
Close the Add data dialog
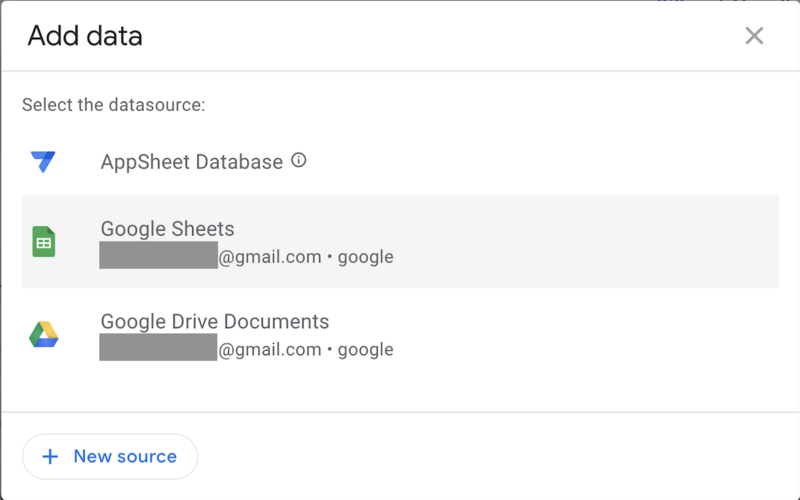coord(754,36)
